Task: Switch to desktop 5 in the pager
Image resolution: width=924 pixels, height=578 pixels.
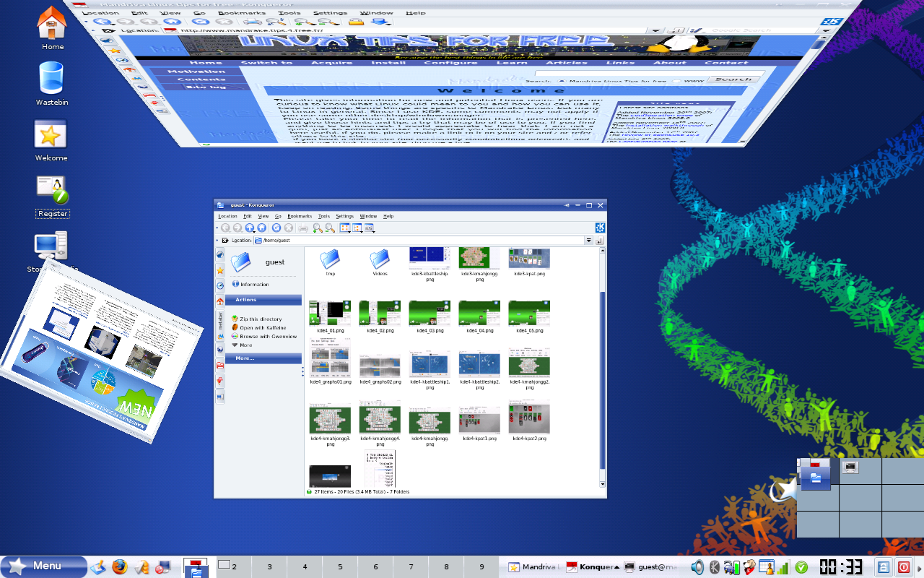Action: pos(340,566)
